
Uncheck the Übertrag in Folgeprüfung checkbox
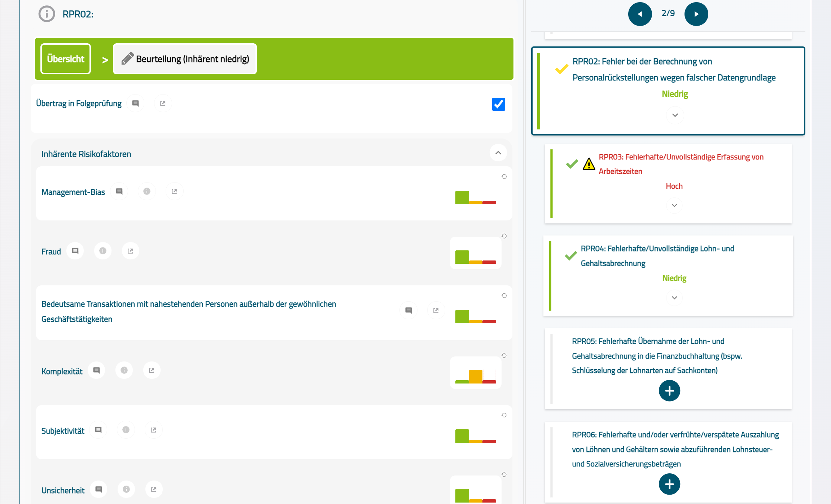tap(498, 104)
